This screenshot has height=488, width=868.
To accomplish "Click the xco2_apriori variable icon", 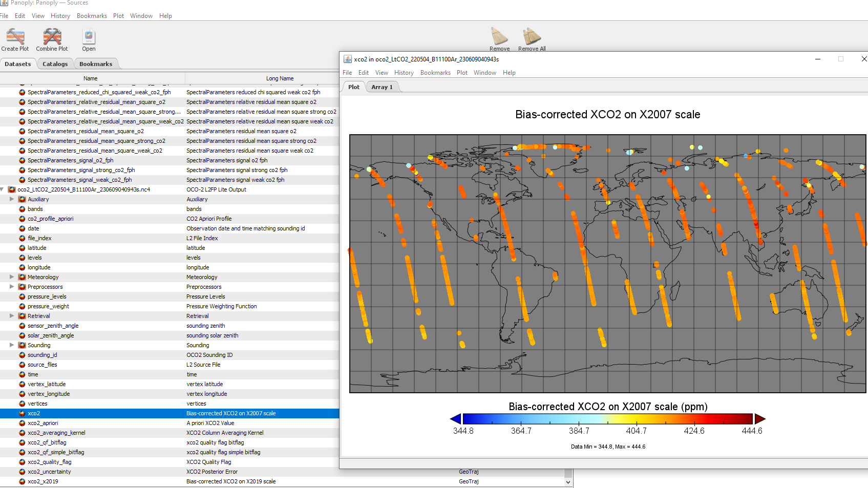I will pos(22,423).
